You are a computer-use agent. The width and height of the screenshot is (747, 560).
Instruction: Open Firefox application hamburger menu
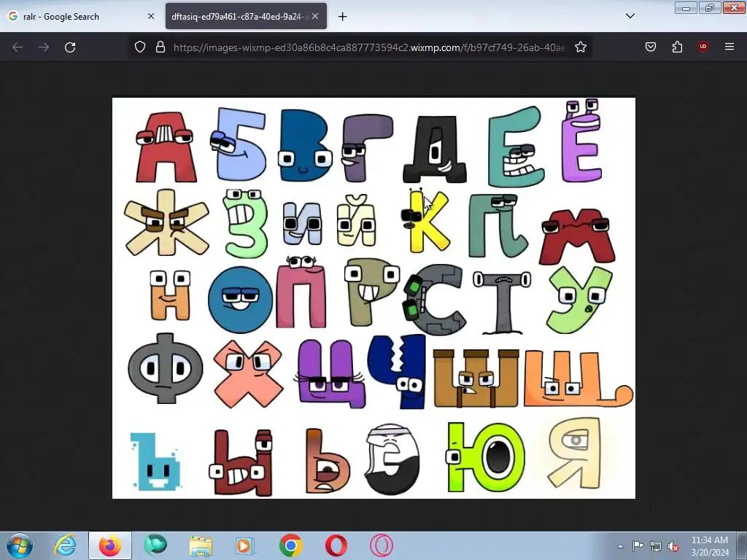[x=729, y=47]
